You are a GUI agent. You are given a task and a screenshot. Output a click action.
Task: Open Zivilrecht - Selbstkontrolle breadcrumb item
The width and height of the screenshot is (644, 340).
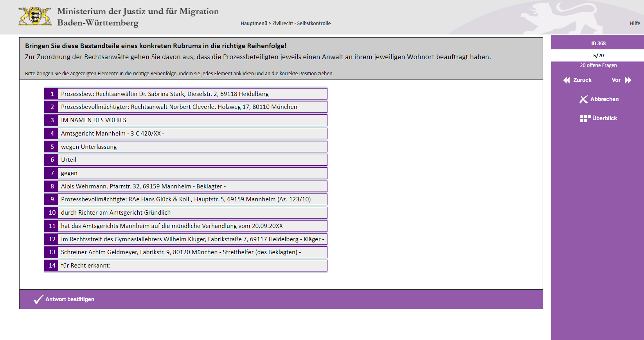(301, 24)
